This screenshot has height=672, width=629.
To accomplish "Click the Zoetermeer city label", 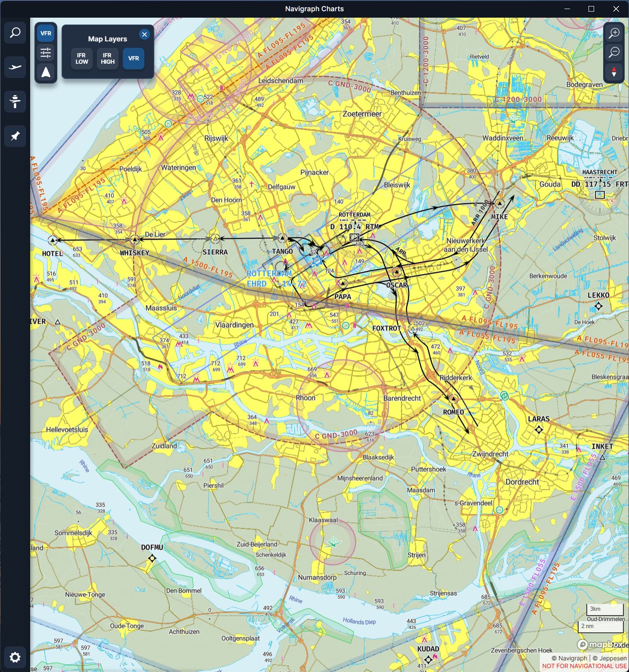I will pos(362,114).
